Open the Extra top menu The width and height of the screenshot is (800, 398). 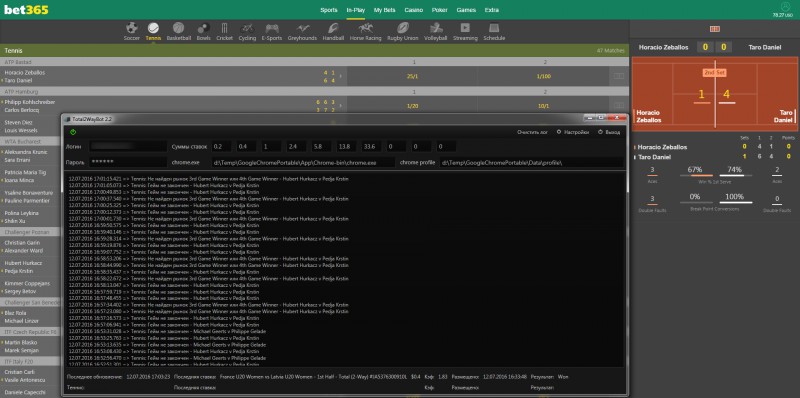(492, 10)
